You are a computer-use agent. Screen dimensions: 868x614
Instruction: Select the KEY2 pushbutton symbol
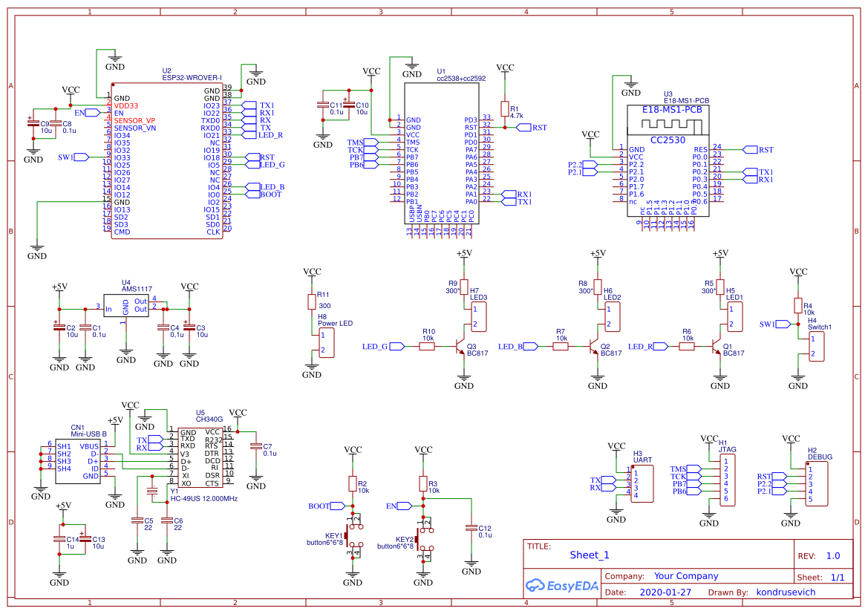tap(425, 539)
